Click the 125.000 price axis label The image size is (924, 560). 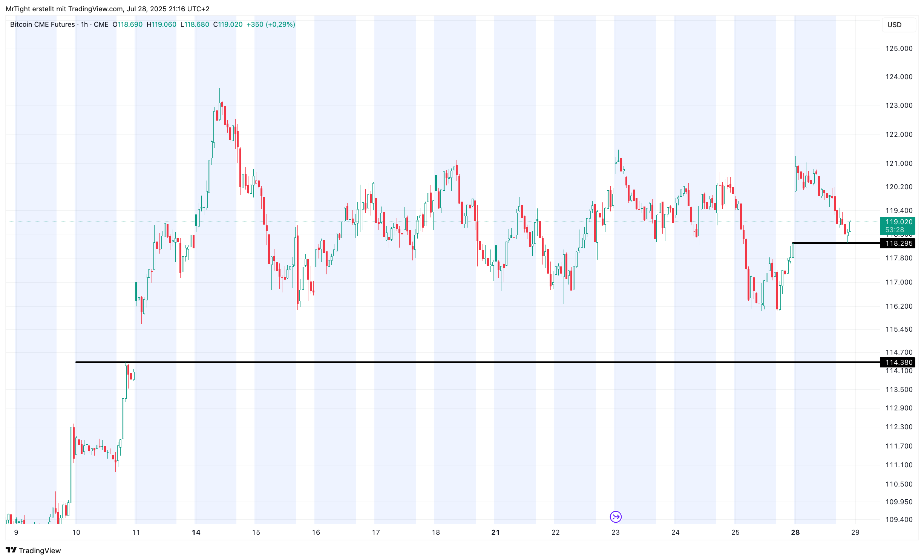898,49
